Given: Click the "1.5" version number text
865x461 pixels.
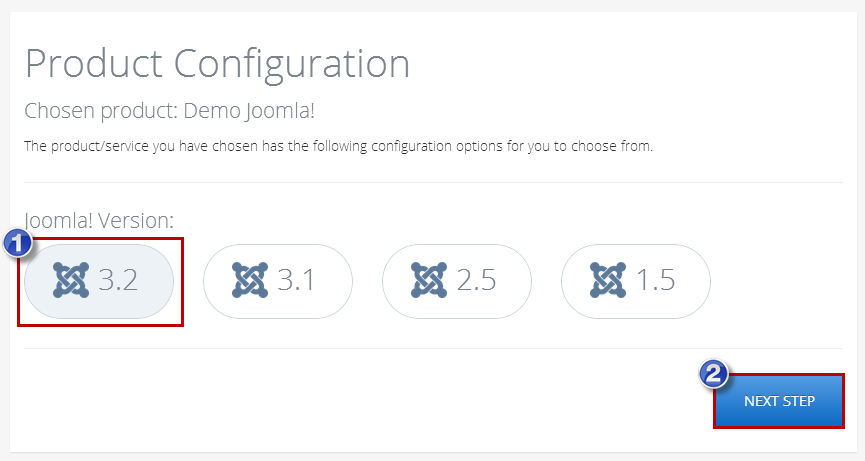Looking at the screenshot, I should coord(655,280).
